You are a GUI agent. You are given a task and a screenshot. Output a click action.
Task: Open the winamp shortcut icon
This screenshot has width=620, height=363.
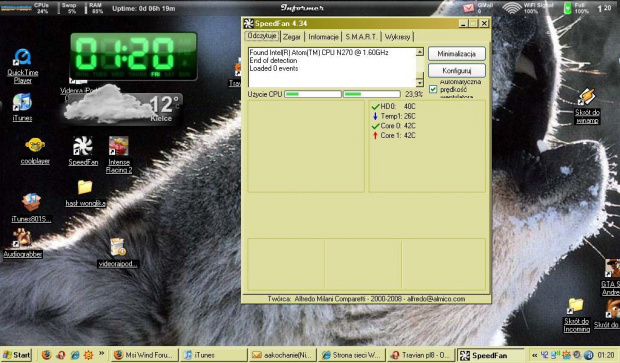(x=587, y=106)
